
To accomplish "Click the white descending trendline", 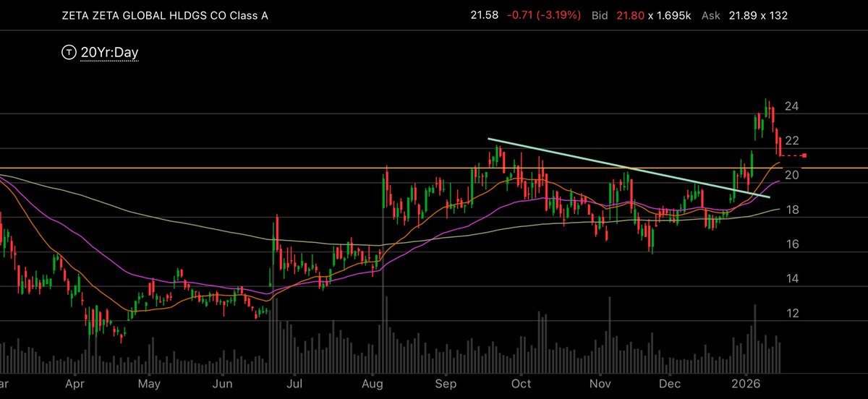I will (629, 168).
